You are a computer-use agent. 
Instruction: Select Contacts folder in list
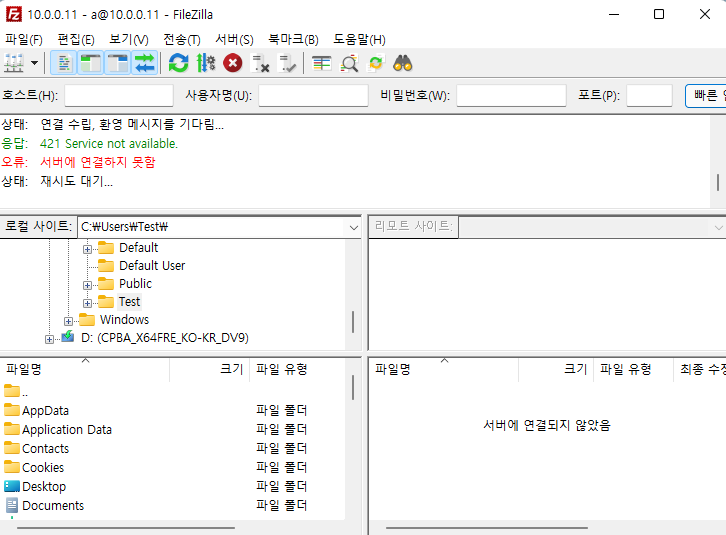[x=45, y=449]
